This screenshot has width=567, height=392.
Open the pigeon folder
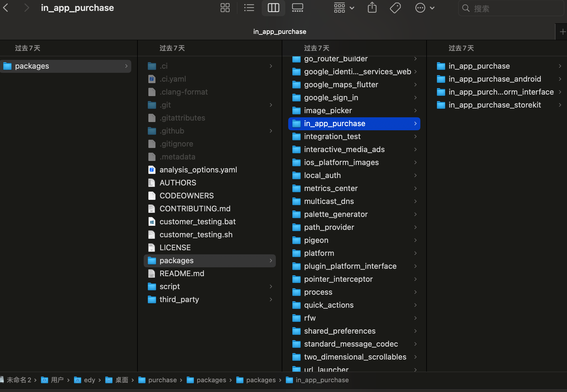tap(354, 240)
